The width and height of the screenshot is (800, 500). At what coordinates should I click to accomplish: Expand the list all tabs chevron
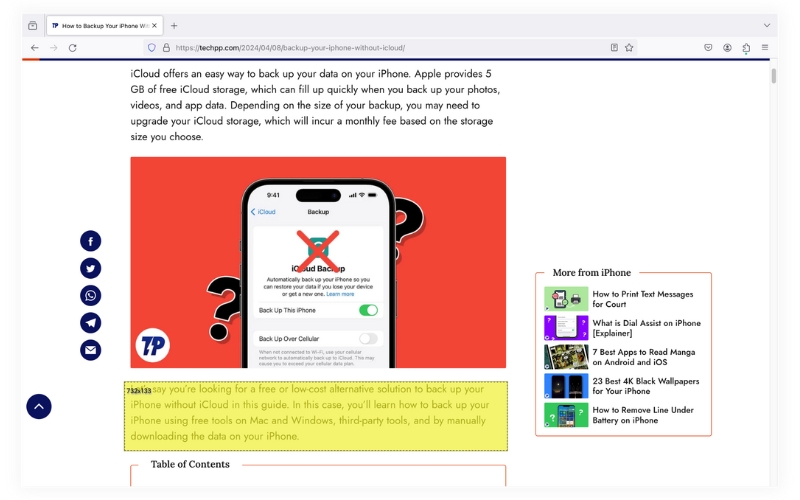766,26
